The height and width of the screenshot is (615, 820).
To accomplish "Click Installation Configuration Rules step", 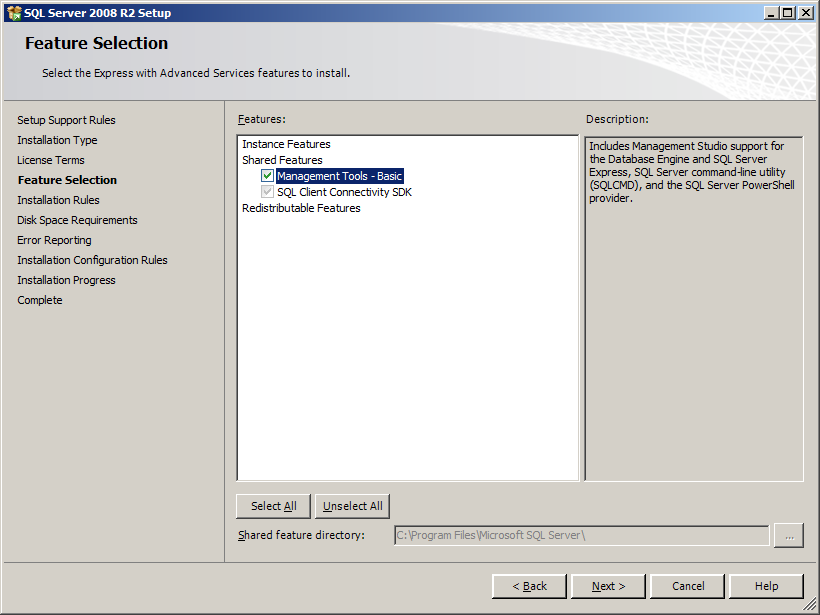I will click(92, 260).
